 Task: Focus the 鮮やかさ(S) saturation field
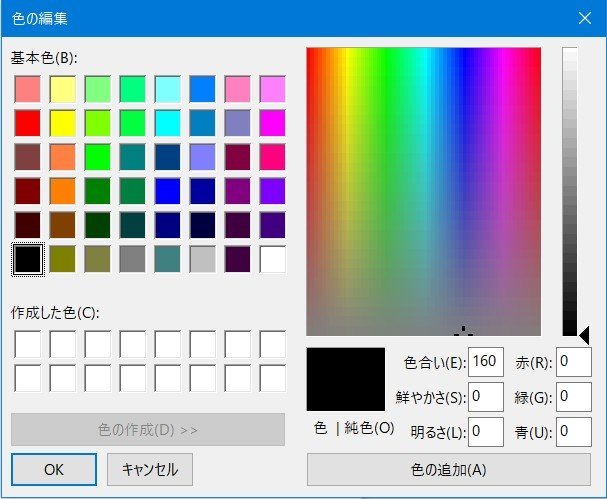pyautogui.click(x=486, y=397)
